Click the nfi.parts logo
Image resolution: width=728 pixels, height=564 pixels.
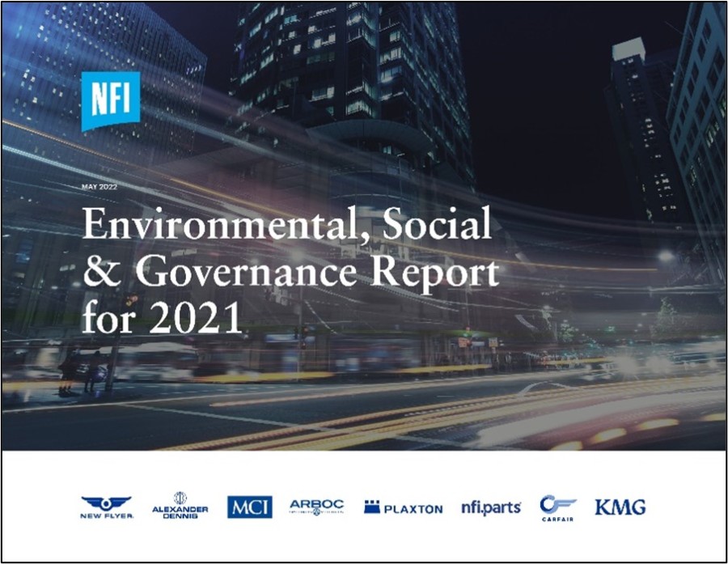(x=491, y=507)
